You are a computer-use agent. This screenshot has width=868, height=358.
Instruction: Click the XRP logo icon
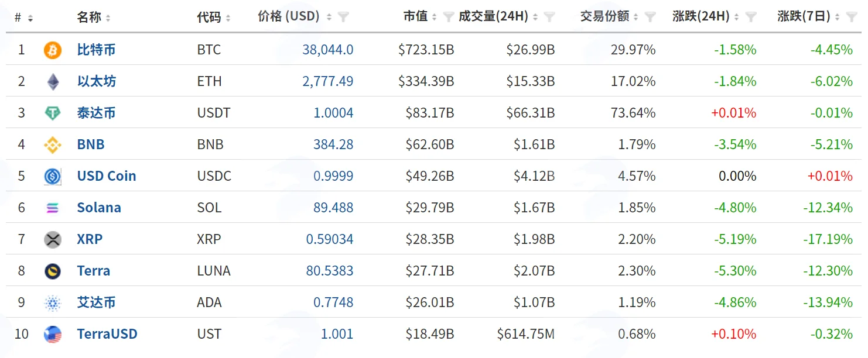(x=53, y=240)
